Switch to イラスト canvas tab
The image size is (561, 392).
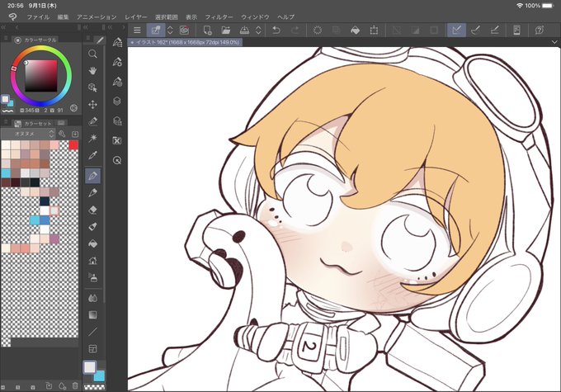(x=185, y=42)
